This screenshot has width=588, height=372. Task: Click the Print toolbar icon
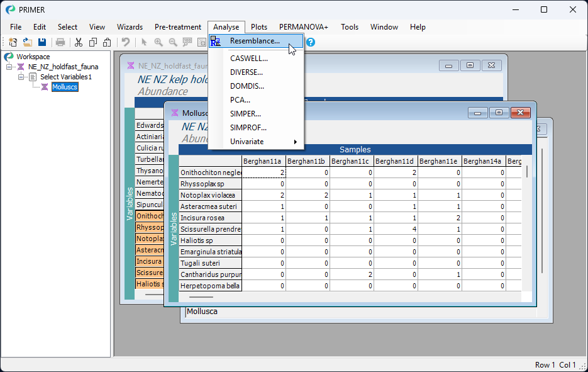point(60,42)
